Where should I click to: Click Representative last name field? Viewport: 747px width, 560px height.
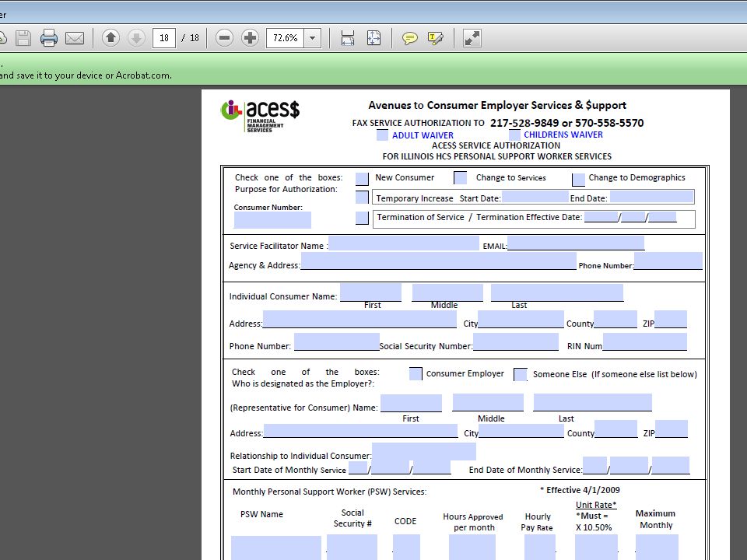pos(593,402)
